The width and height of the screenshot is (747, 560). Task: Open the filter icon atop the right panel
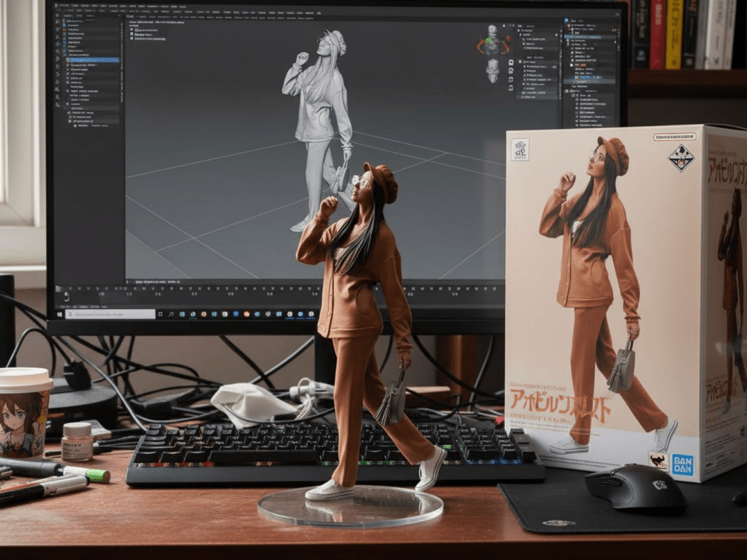pos(616,14)
